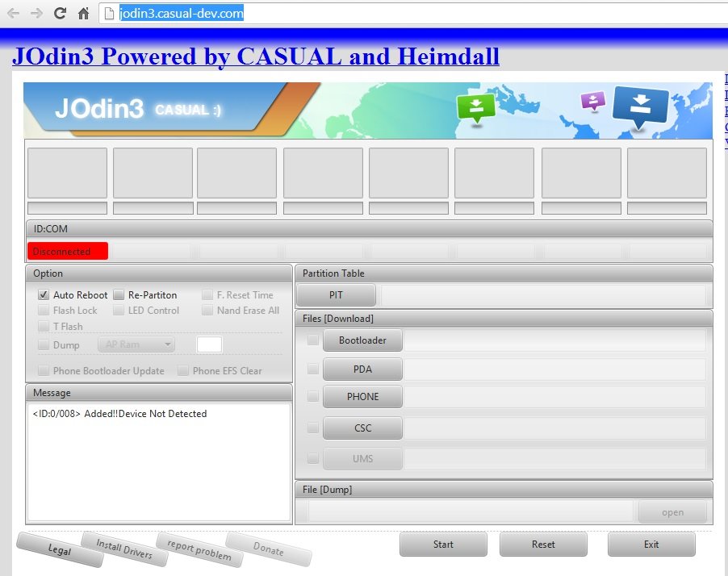Uncheck the Auto Reboot option

(x=44, y=295)
